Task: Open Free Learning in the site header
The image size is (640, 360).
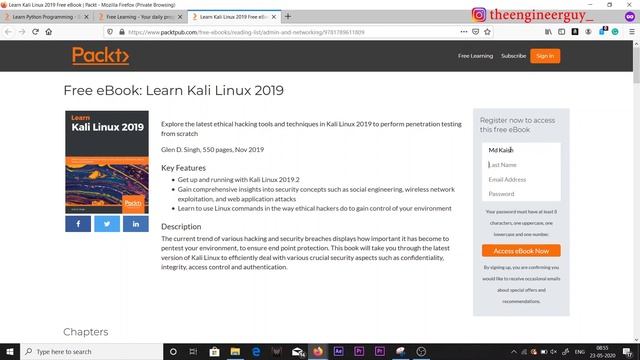Action: (x=476, y=56)
